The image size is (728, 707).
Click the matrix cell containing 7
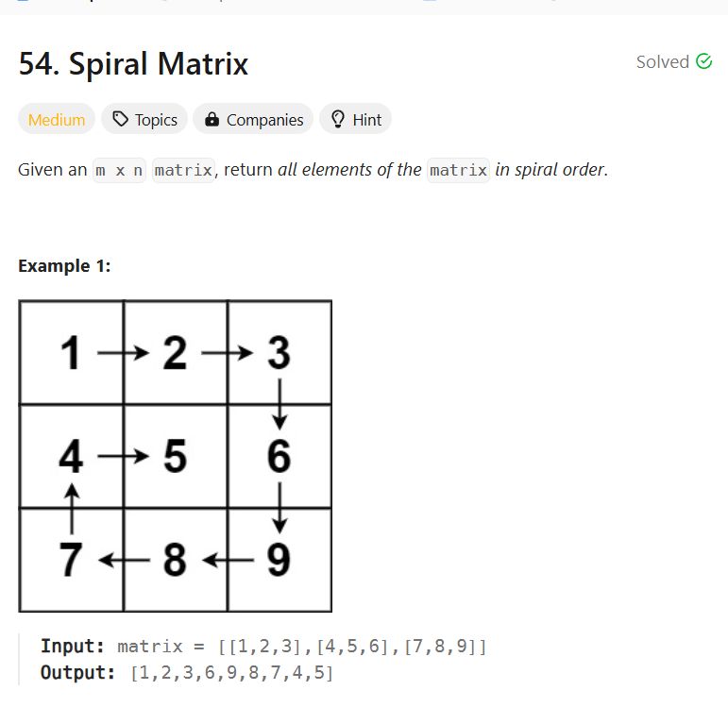point(72,560)
